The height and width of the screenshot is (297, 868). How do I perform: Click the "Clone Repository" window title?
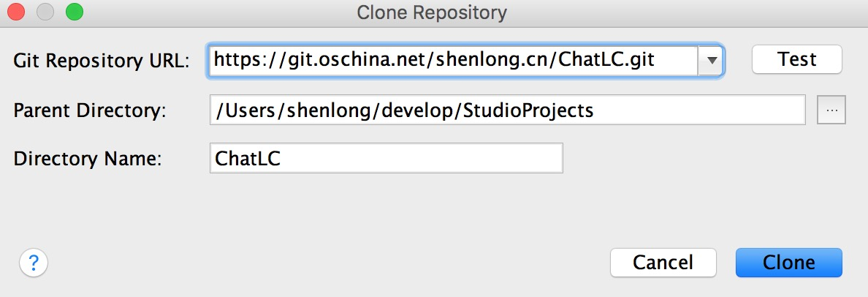[x=431, y=12]
